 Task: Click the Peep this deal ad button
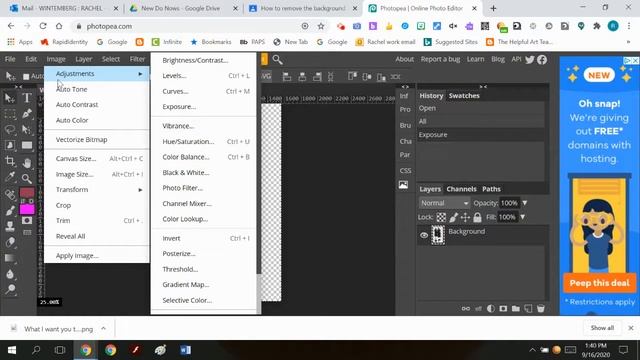599,283
